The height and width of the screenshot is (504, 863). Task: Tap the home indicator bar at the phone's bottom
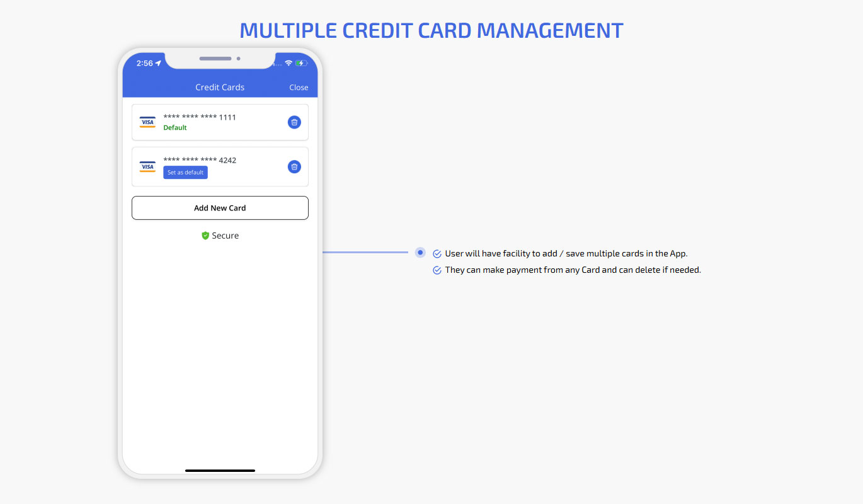220,470
